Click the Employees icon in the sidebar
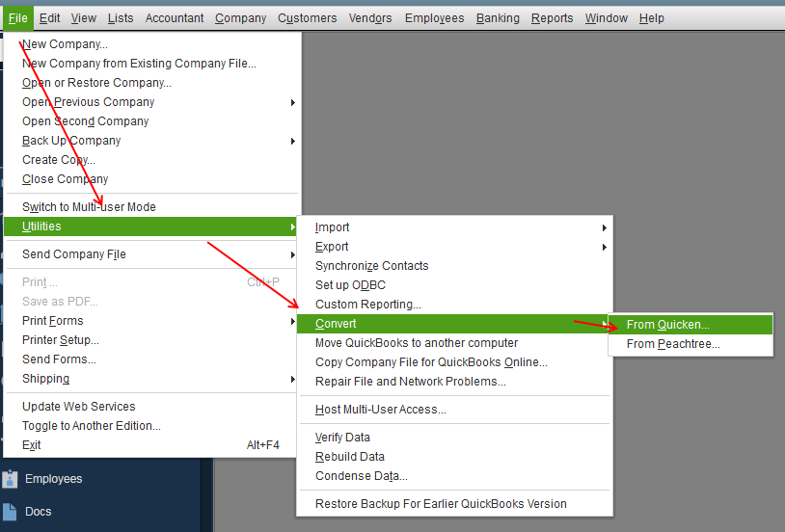The image size is (785, 532). 10,479
